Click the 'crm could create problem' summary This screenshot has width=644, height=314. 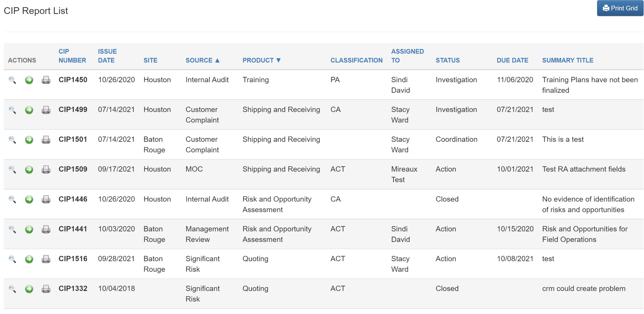(x=583, y=288)
